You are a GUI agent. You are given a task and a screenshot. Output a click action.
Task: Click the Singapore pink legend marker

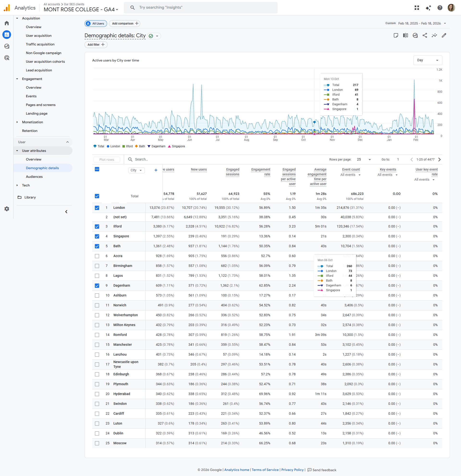pyautogui.click(x=169, y=146)
